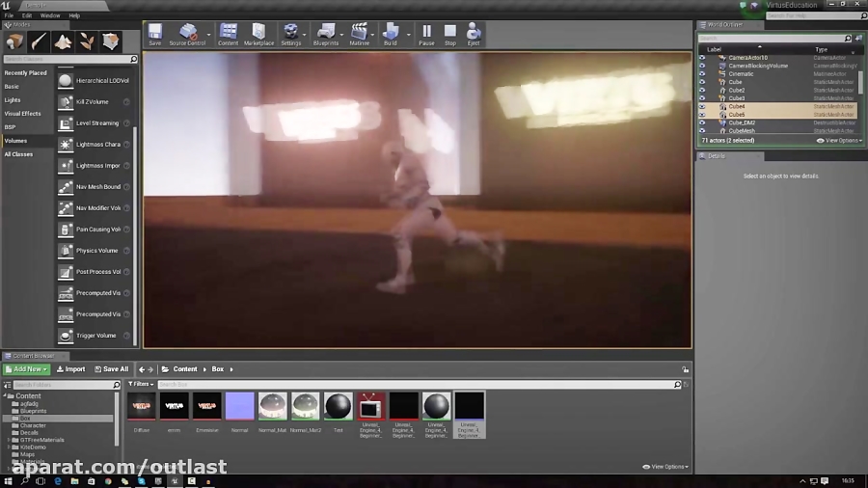Select Hierarchical LODVol in class list

(95, 81)
